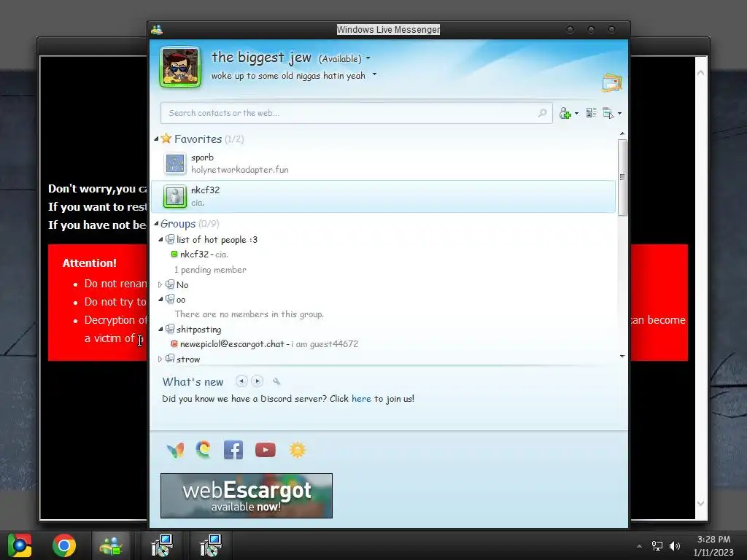Click background window scrollbar up arrow

click(x=700, y=73)
